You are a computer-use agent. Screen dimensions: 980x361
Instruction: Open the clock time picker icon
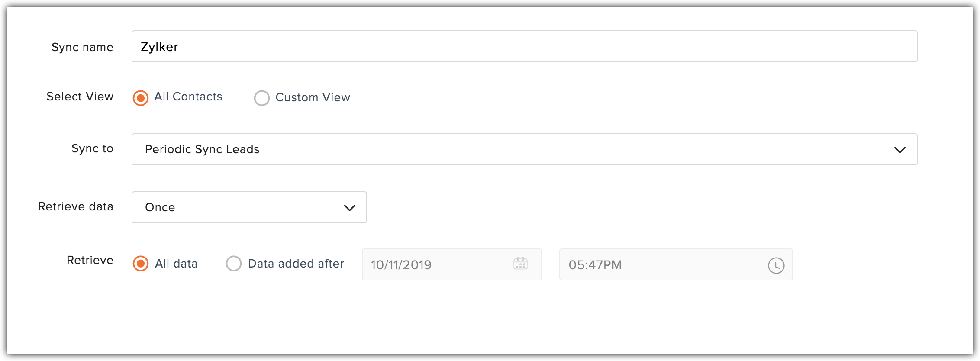pyautogui.click(x=776, y=265)
